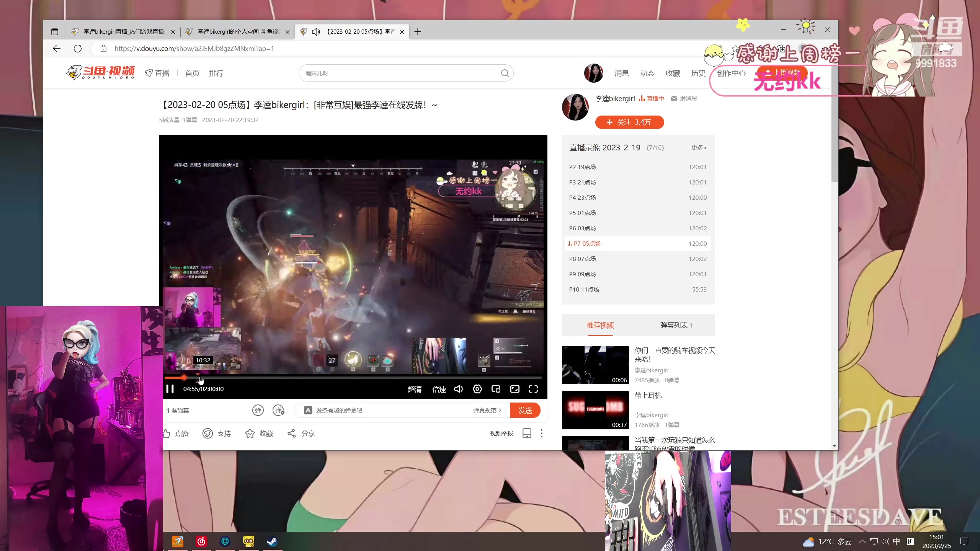The height and width of the screenshot is (551, 980).
Task: Show hidden tray icons chevron
Action: 862,541
